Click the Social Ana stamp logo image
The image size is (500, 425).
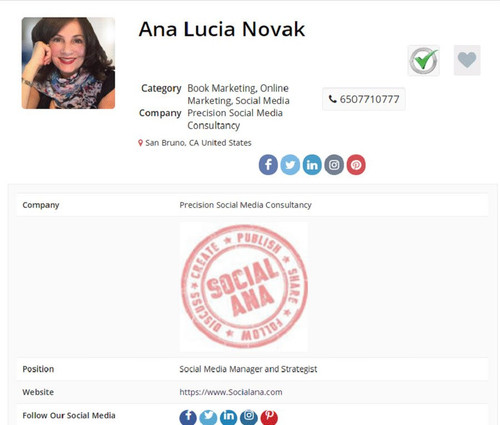coord(244,287)
